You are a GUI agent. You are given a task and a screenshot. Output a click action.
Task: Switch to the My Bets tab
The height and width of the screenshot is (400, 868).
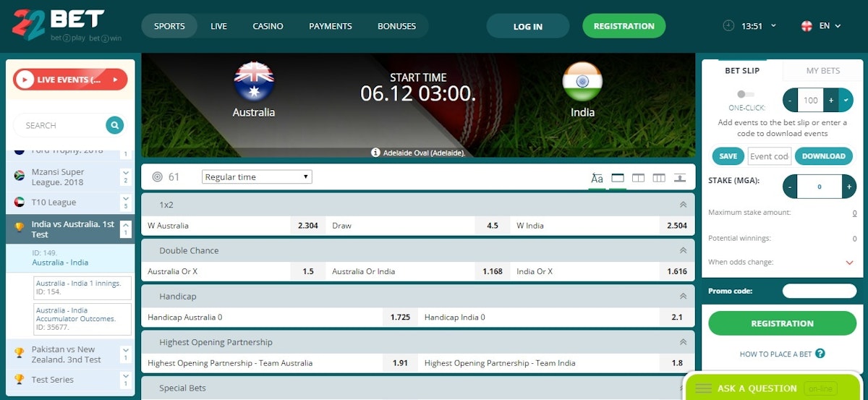tap(823, 71)
